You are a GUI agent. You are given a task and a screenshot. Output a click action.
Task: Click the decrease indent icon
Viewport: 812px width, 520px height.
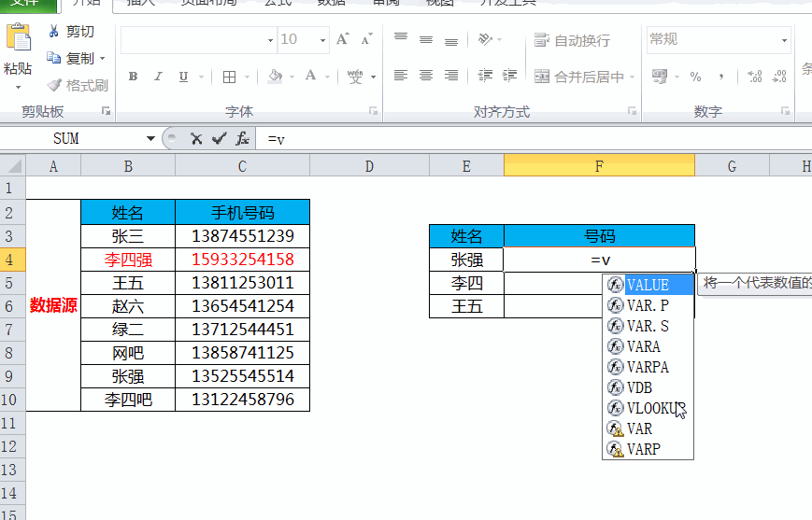[x=485, y=76]
